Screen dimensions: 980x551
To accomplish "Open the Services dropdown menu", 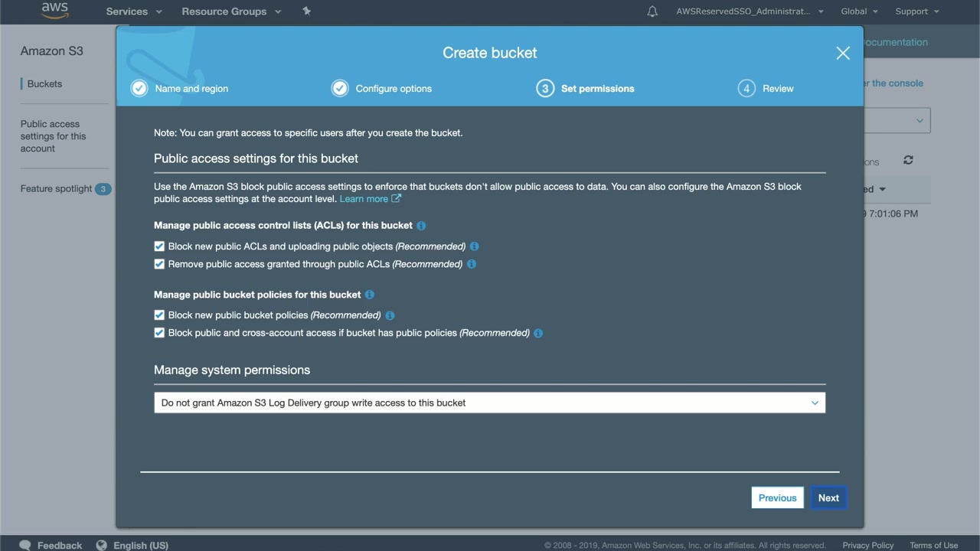I will pyautogui.click(x=134, y=11).
